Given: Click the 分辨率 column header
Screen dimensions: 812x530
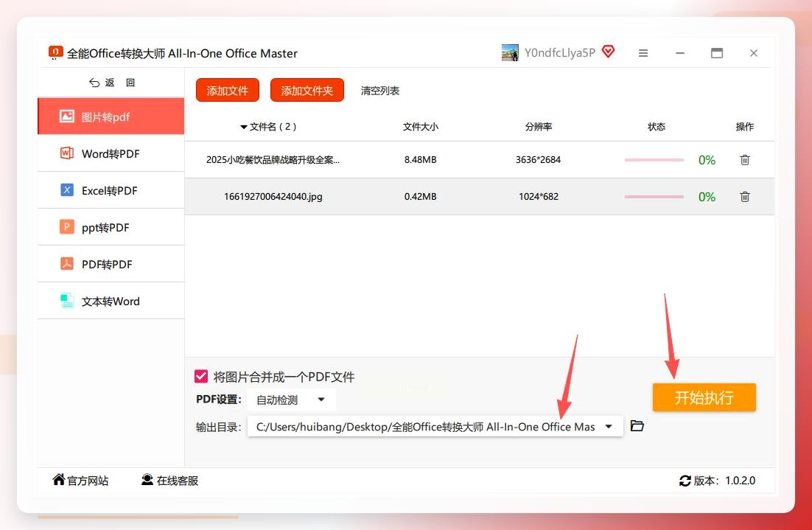Looking at the screenshot, I should [x=539, y=127].
